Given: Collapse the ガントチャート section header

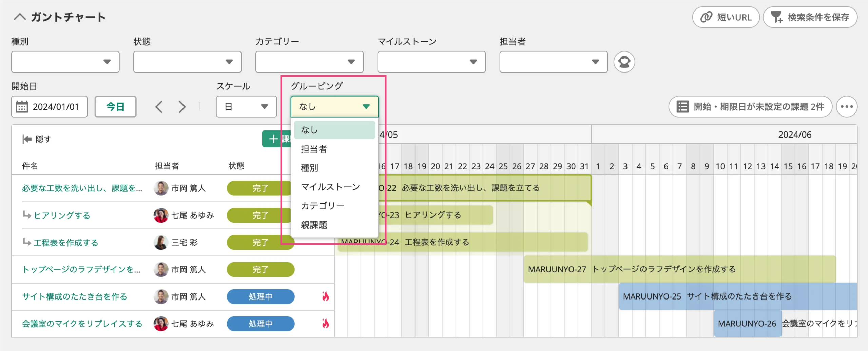Looking at the screenshot, I should (x=20, y=17).
